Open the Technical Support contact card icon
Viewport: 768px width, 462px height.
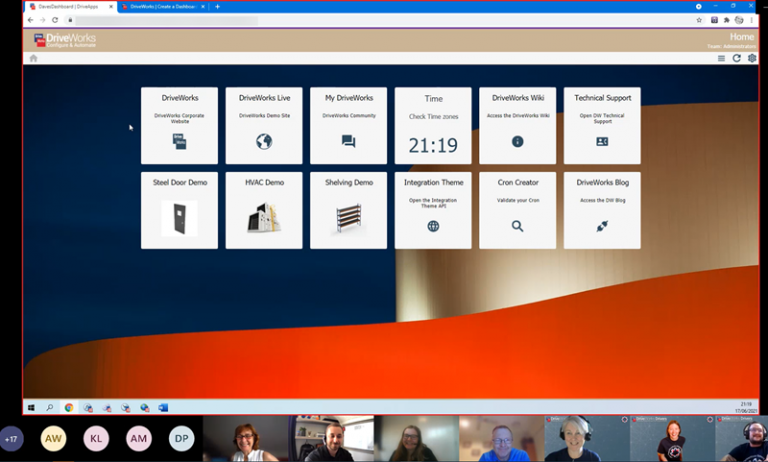[x=602, y=142]
